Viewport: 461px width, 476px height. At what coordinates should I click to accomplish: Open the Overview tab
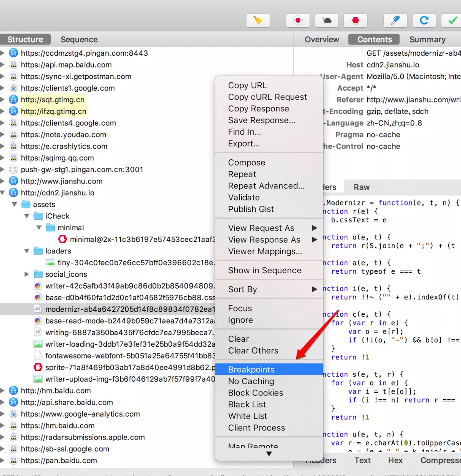[322, 40]
